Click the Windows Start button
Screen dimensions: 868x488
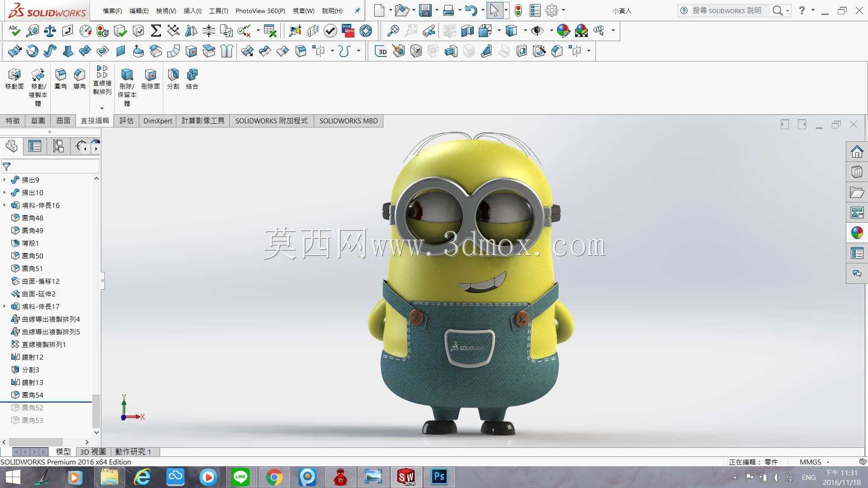click(x=13, y=477)
